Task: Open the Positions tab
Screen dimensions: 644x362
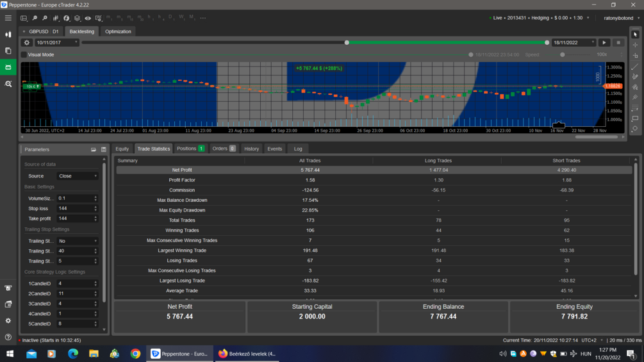Action: point(190,149)
